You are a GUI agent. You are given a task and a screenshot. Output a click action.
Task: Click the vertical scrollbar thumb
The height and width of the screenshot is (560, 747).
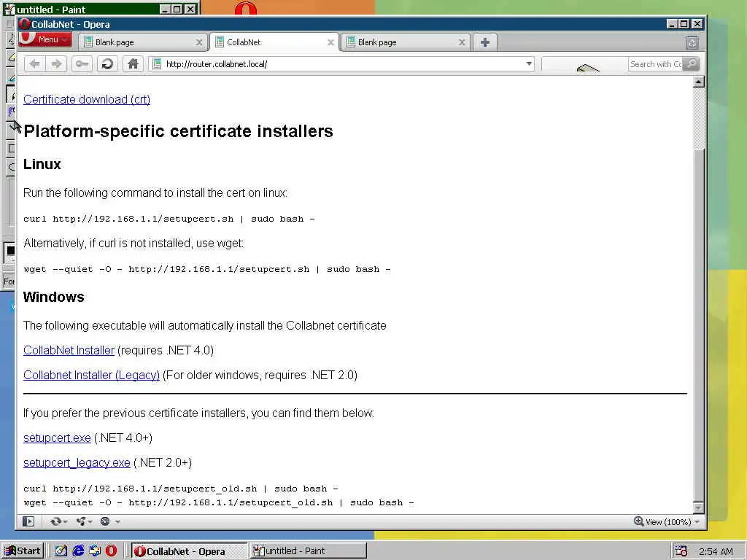[x=698, y=325]
